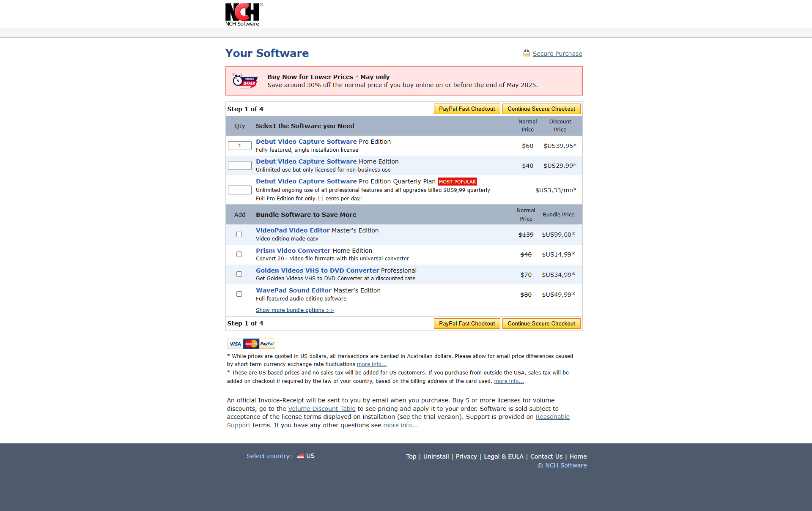Click the top Continue Secure Checkout button
This screenshot has height=511, width=812.
541,109
